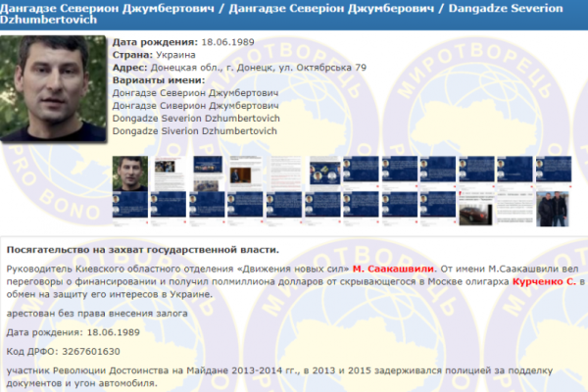Click the "Посягательство на захват государственной власти" heading
588x392 pixels.
142,250
